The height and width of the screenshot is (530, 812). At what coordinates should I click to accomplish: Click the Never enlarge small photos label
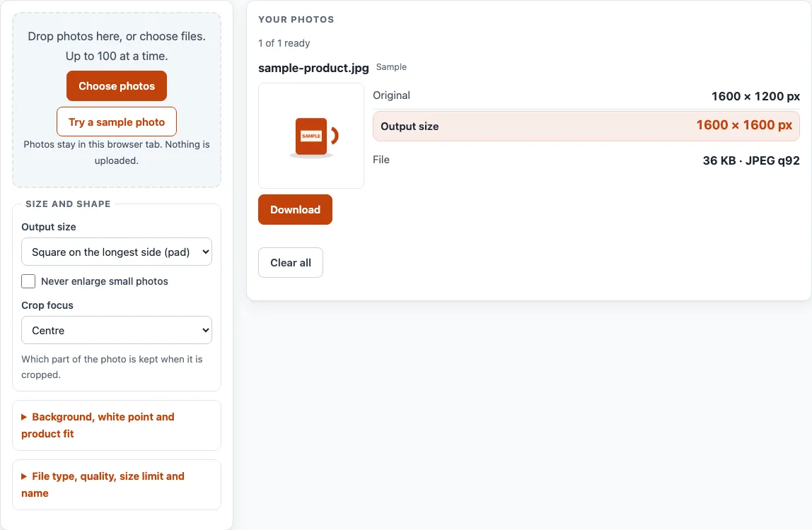[x=105, y=281]
